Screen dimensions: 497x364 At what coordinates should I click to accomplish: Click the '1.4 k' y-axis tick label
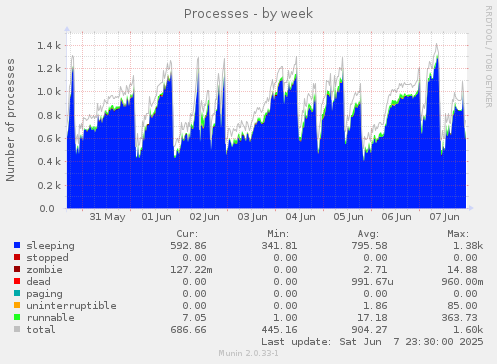[49, 46]
